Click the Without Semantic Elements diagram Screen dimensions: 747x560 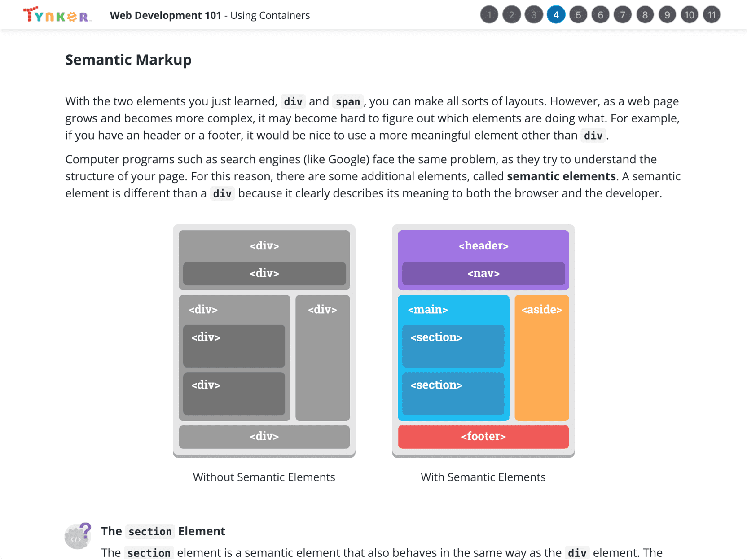[x=264, y=341]
